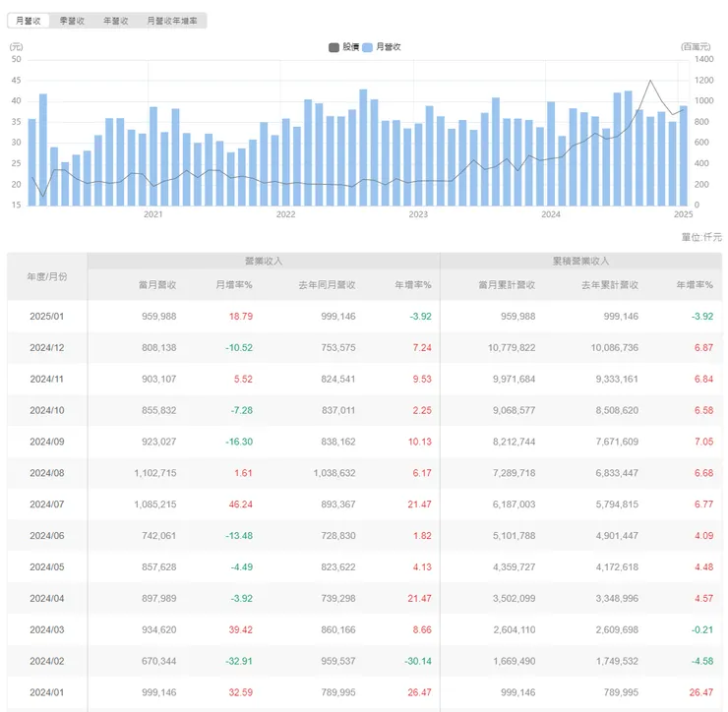Select the 2024/07 row label

point(47,504)
